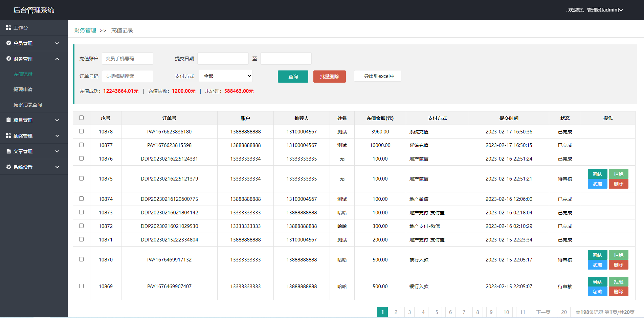This screenshot has width=644, height=318.
Task: Open the 支付方式 dropdown showing 全部
Action: click(226, 76)
